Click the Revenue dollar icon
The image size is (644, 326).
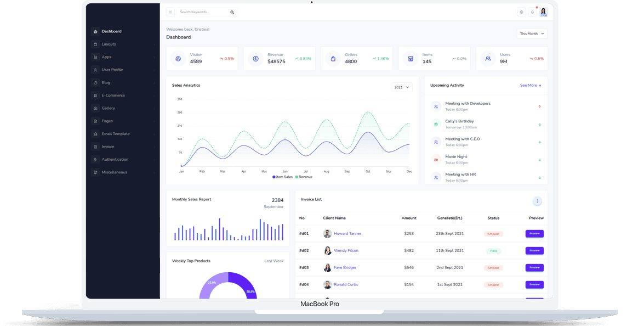coord(255,58)
